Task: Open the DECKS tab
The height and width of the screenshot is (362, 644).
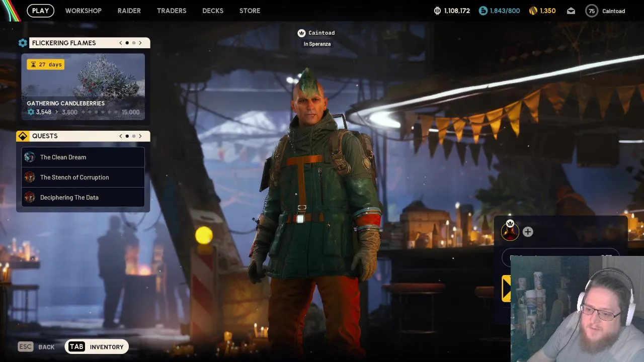Action: pos(213,11)
